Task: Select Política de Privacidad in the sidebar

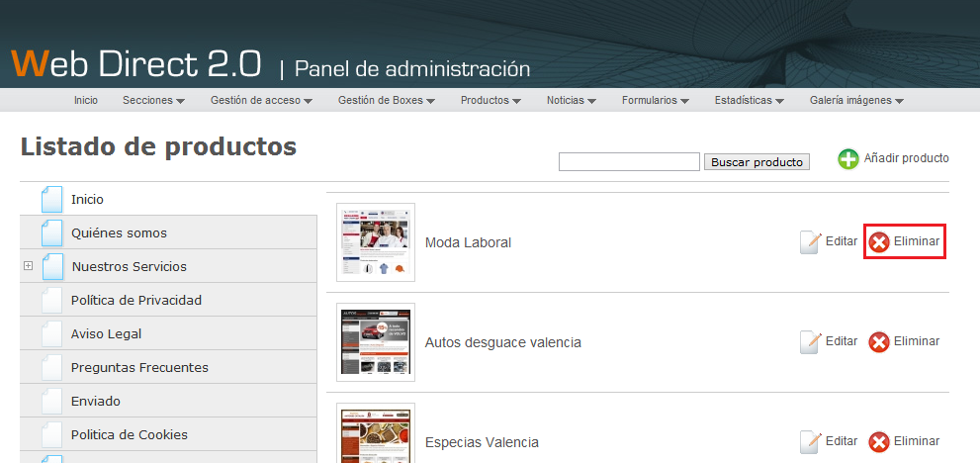Action: (136, 301)
